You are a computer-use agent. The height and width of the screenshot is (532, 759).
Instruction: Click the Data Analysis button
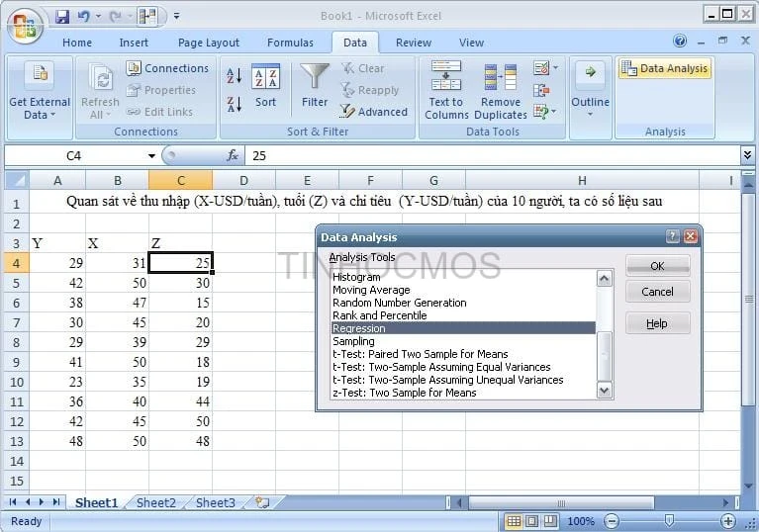(665, 68)
